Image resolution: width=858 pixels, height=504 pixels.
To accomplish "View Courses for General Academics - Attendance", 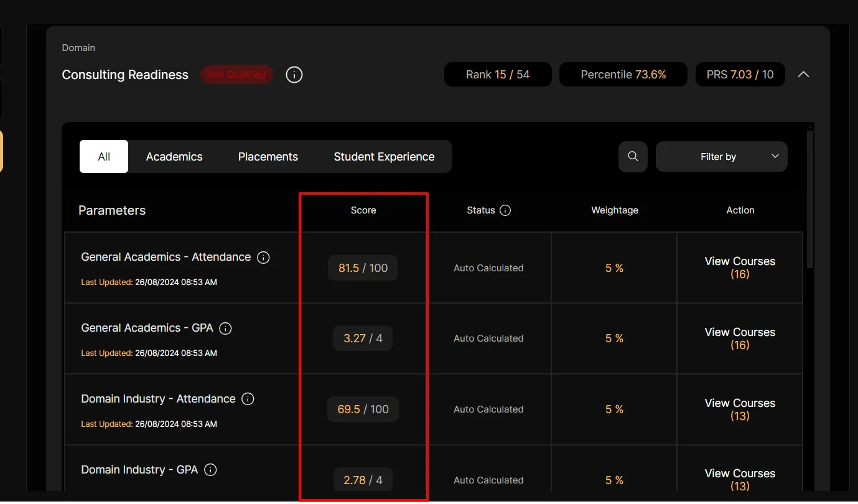I will 740,268.
